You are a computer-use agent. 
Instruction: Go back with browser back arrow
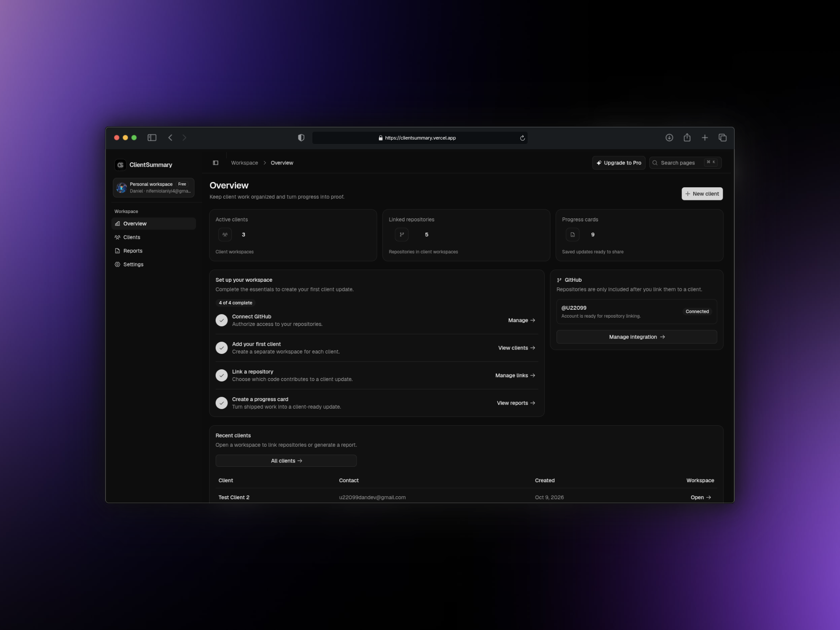point(170,138)
